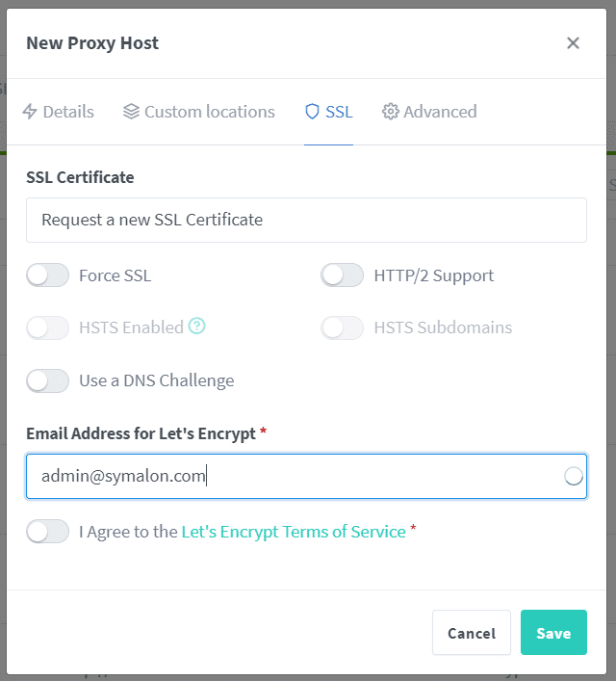
Task: Click the lightning bolt Details icon
Action: point(29,112)
